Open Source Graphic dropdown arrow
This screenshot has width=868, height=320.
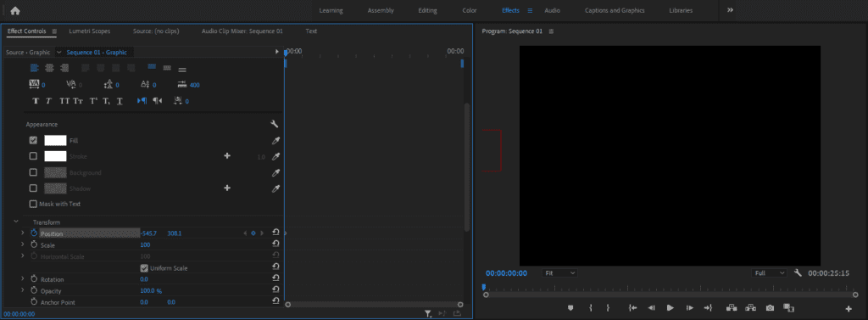point(59,52)
